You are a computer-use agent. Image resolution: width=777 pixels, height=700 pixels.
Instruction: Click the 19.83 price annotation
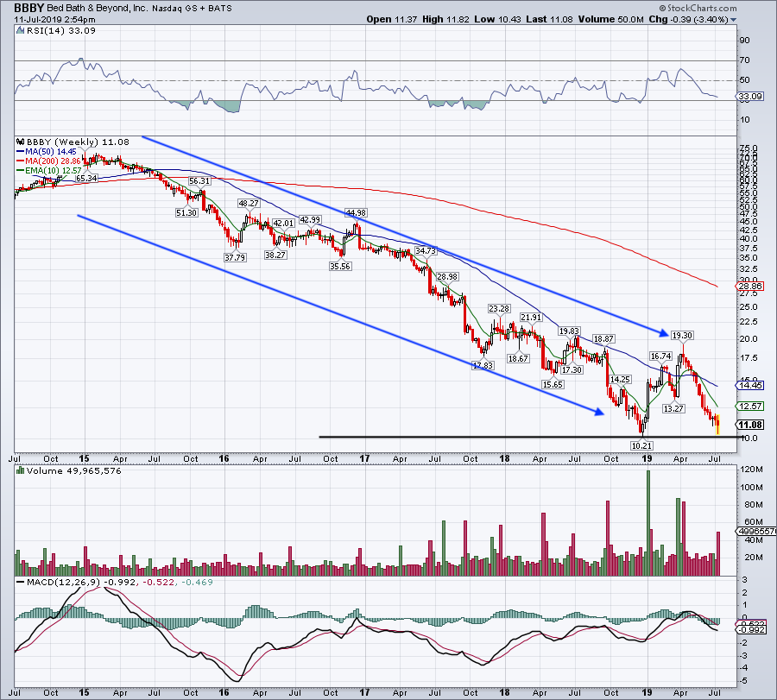pyautogui.click(x=569, y=331)
